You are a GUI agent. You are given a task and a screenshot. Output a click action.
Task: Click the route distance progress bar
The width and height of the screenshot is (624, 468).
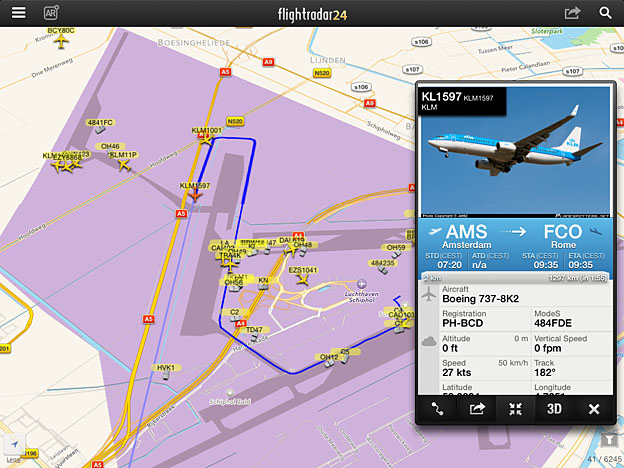coord(515,278)
